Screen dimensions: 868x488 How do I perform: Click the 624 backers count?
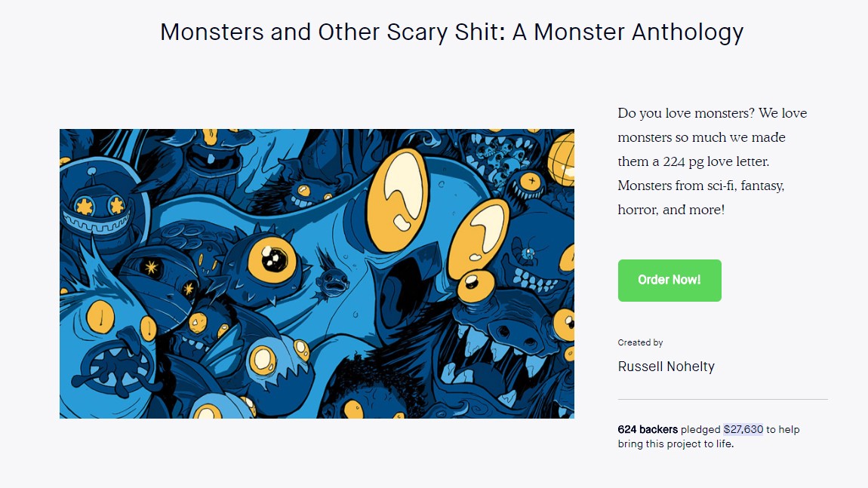point(647,429)
